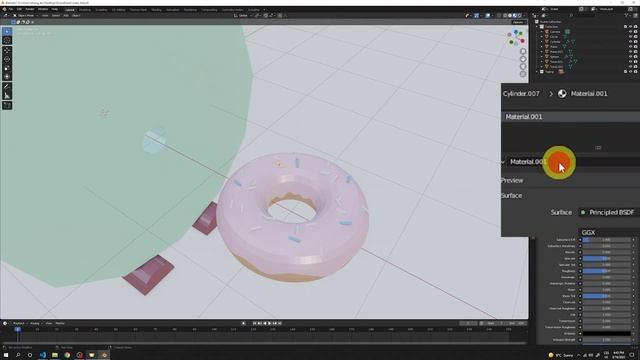Open the black Emission color swatch
The height and width of the screenshot is (360, 640).
pos(608,333)
